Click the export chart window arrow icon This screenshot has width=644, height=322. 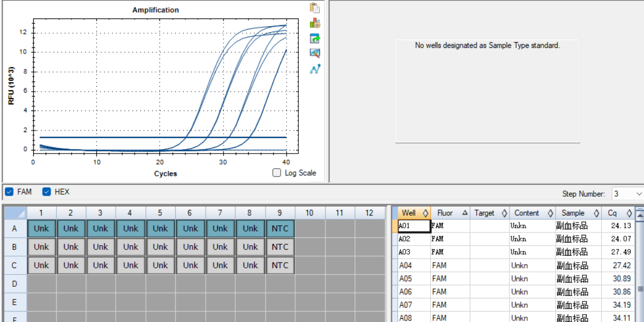(x=315, y=38)
